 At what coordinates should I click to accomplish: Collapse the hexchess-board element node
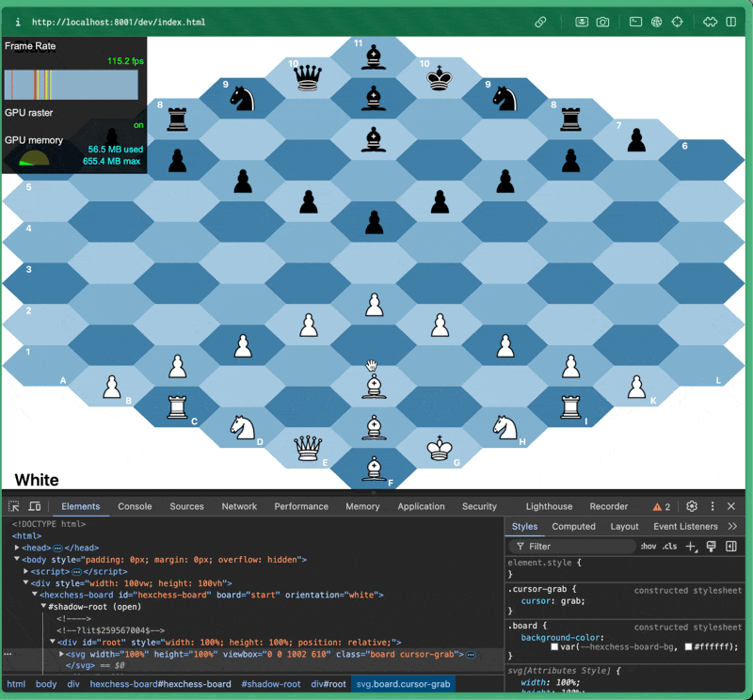pyautogui.click(x=35, y=595)
